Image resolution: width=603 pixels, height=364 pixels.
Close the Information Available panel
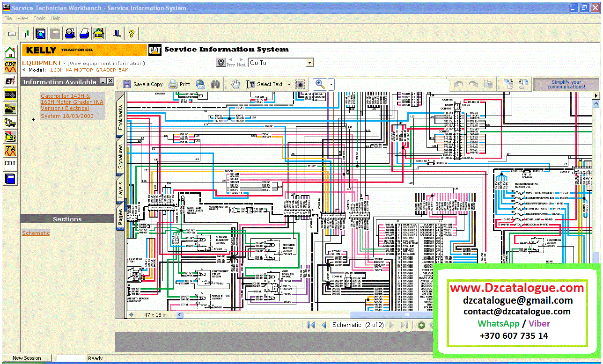click(x=110, y=81)
